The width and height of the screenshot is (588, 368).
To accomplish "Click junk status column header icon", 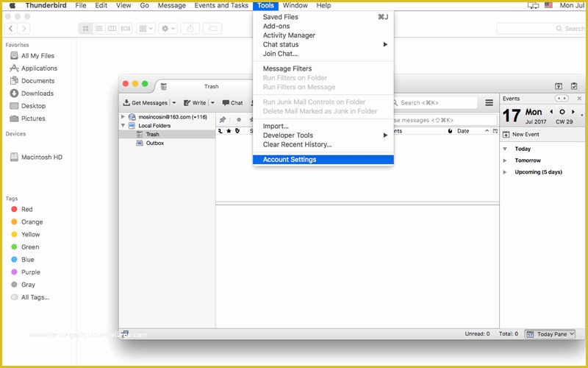I will [450, 131].
